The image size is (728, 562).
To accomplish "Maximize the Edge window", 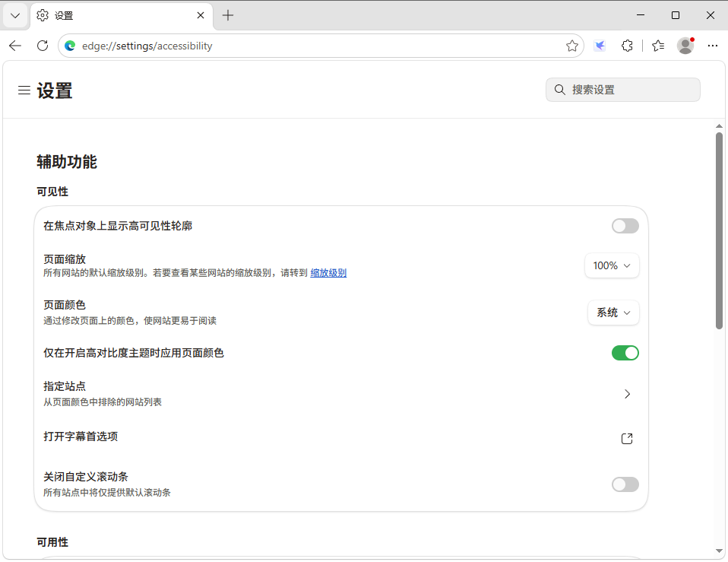I will (676, 15).
